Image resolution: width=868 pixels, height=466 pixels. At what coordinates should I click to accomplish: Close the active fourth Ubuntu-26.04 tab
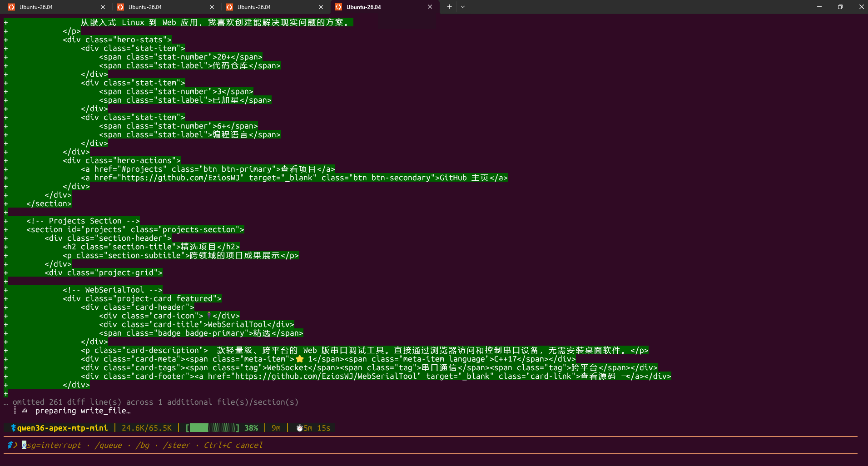tap(430, 7)
